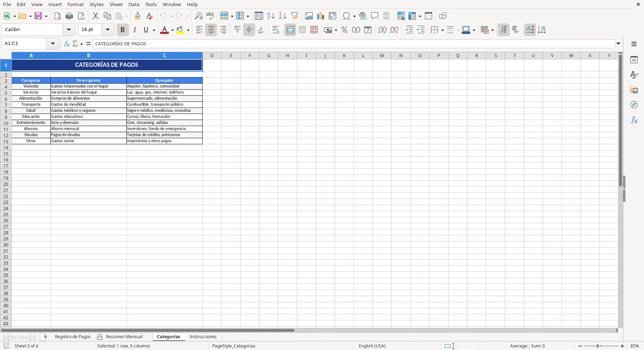Switch to Instrucciones sheet tab
The width and height of the screenshot is (644, 350).
point(203,337)
